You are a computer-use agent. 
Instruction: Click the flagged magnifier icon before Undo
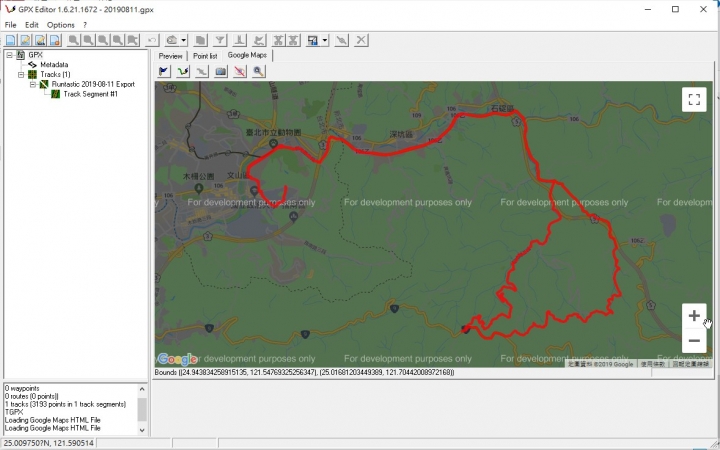click(133, 40)
